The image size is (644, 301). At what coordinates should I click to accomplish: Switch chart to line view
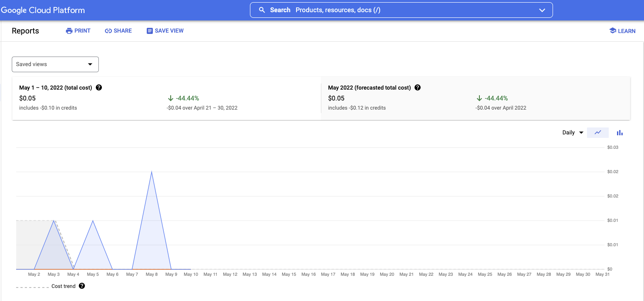pyautogui.click(x=597, y=132)
